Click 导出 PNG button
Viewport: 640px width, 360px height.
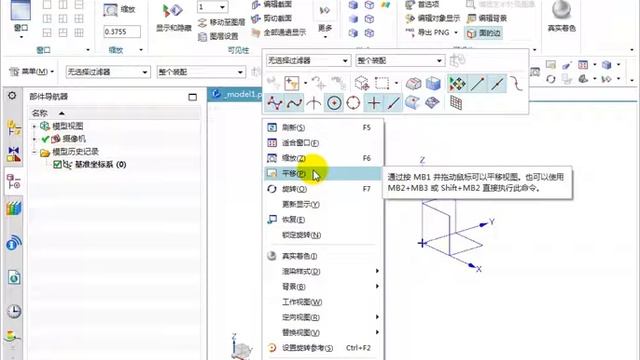(x=427, y=32)
